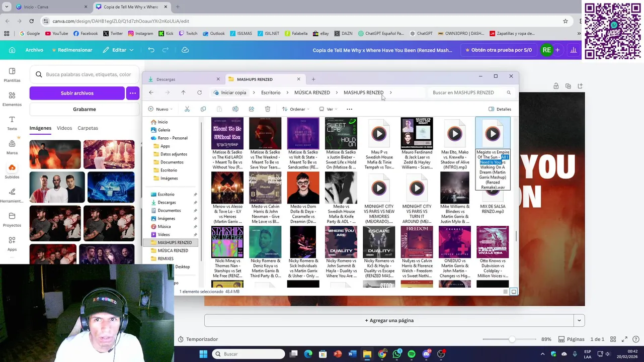Click the Grabarme button
The height and width of the screenshot is (362, 644).
point(84,109)
